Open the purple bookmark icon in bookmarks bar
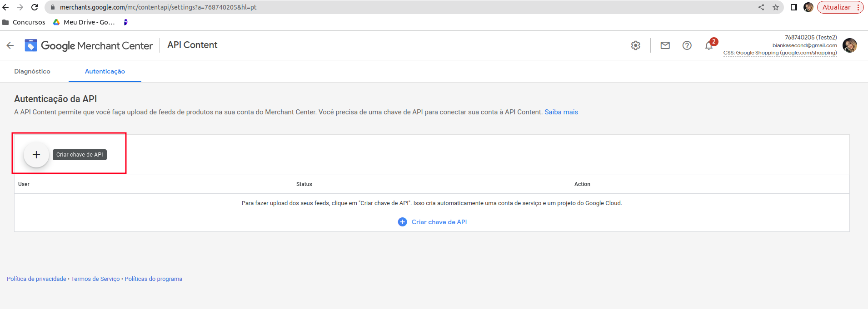This screenshot has height=309, width=868. (x=126, y=22)
